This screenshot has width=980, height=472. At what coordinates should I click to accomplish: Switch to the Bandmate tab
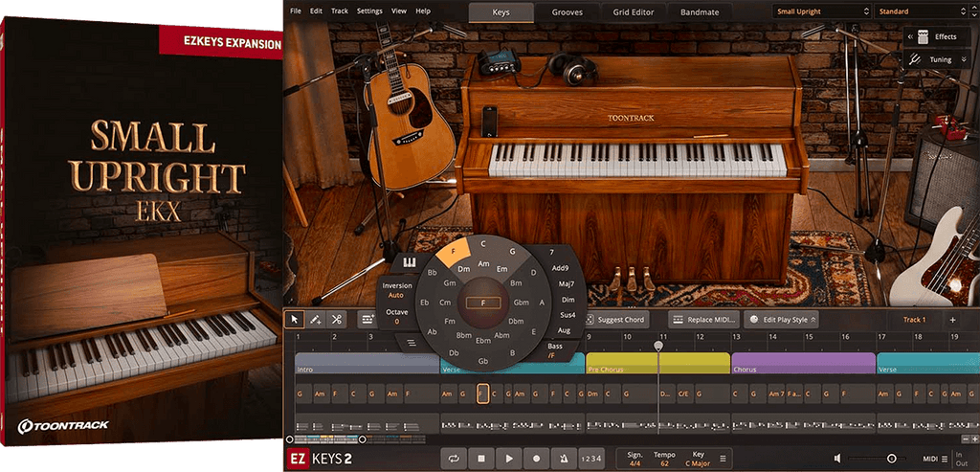coord(700,11)
